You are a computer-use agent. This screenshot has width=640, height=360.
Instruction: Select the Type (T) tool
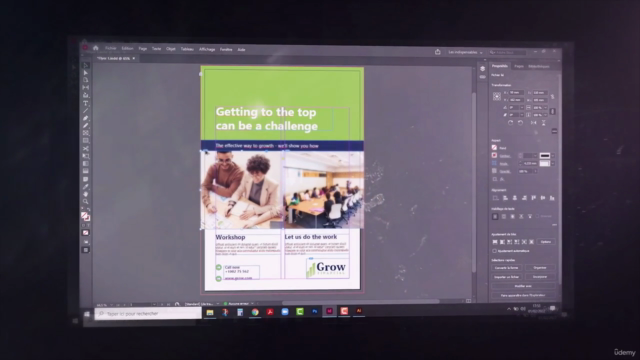tap(86, 103)
